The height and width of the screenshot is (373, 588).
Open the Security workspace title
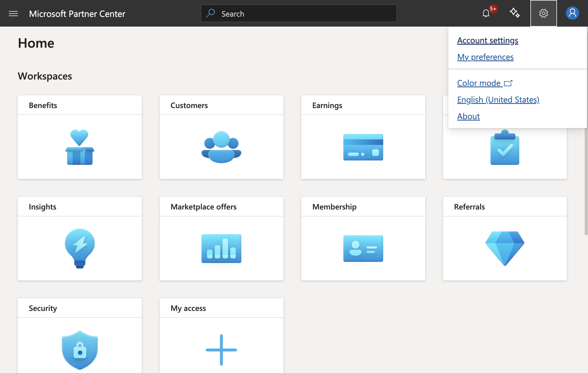43,308
